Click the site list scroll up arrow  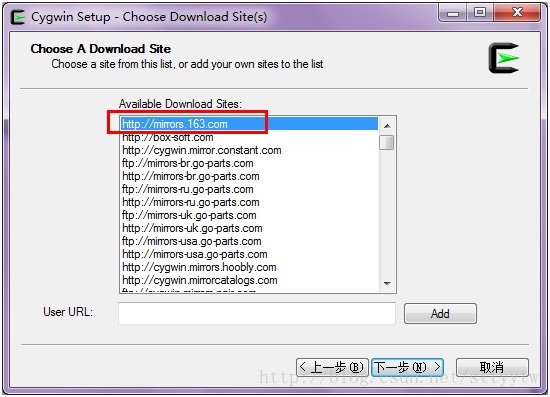(x=387, y=126)
